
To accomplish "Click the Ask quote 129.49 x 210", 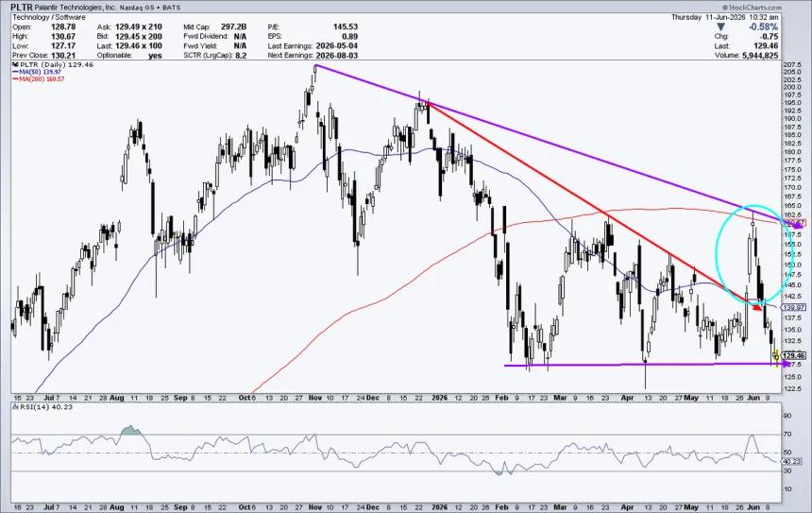I will point(138,26).
